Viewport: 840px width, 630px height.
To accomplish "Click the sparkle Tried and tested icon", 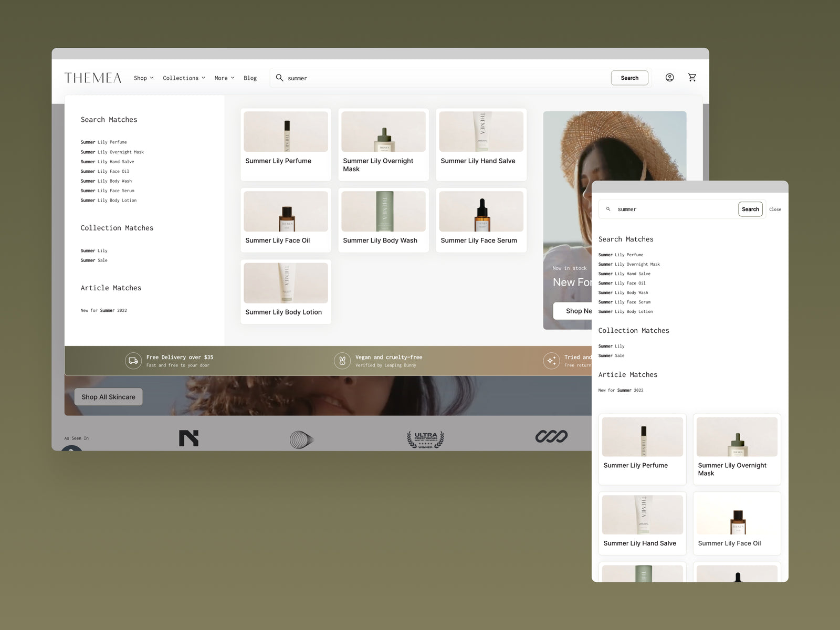I will pyautogui.click(x=551, y=361).
